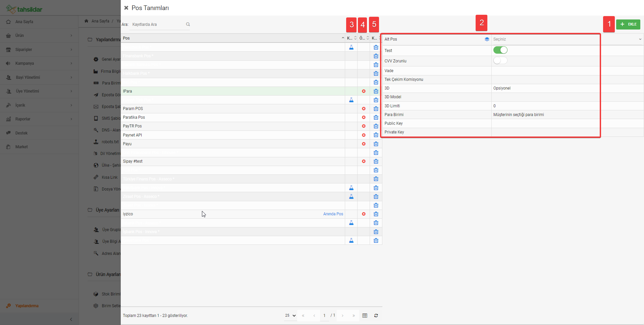Expand the Ürün sidebar menu
Viewport: 644px width, 325px height.
pyautogui.click(x=39, y=36)
